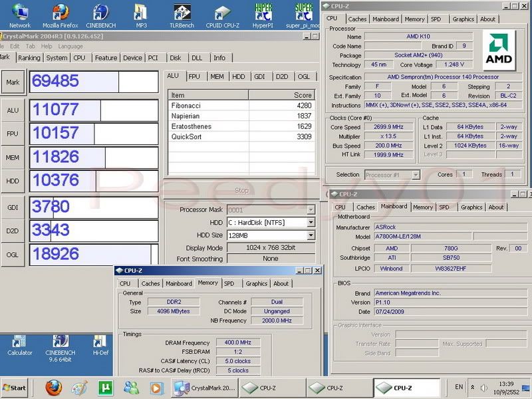Open the MP3 desktop shortcut
The width and height of the screenshot is (532, 399).
pos(141,15)
